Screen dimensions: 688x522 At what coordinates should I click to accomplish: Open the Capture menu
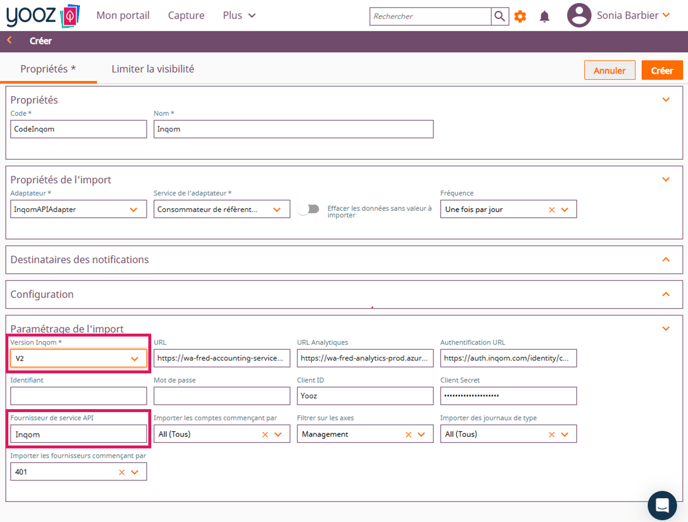[186, 16]
